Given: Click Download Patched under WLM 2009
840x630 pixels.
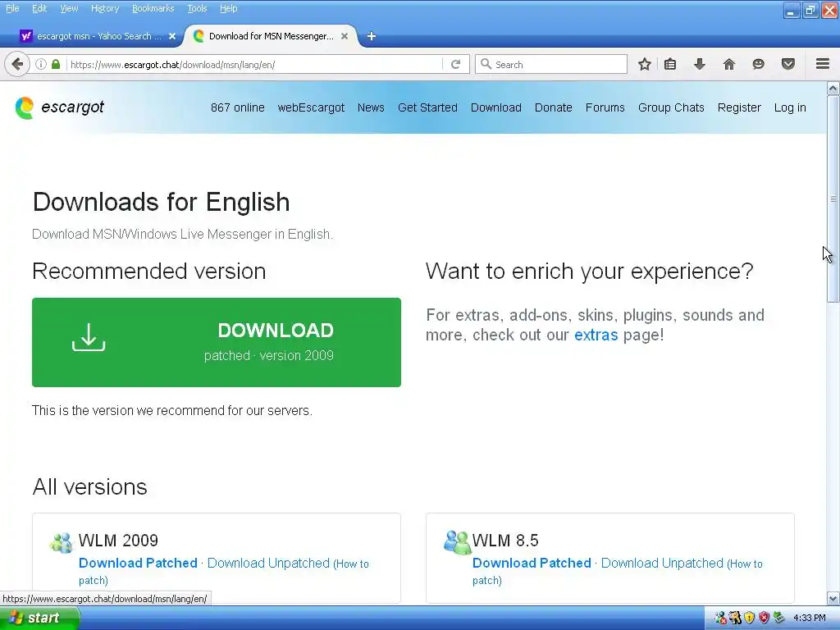Looking at the screenshot, I should [138, 563].
